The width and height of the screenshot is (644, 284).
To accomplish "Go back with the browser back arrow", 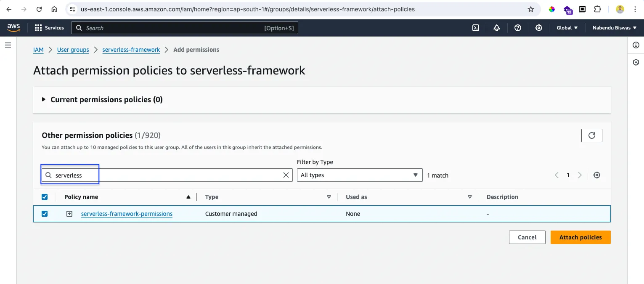I will 9,9.
